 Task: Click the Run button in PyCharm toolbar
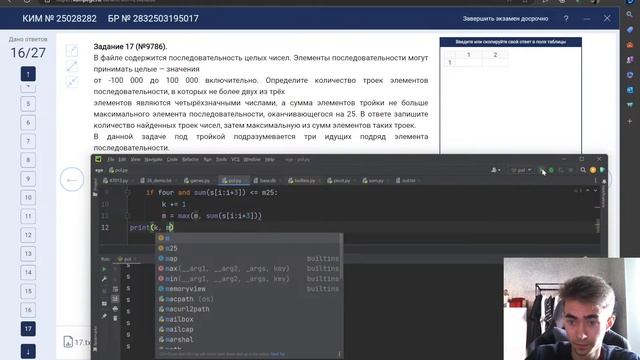pyautogui.click(x=542, y=170)
